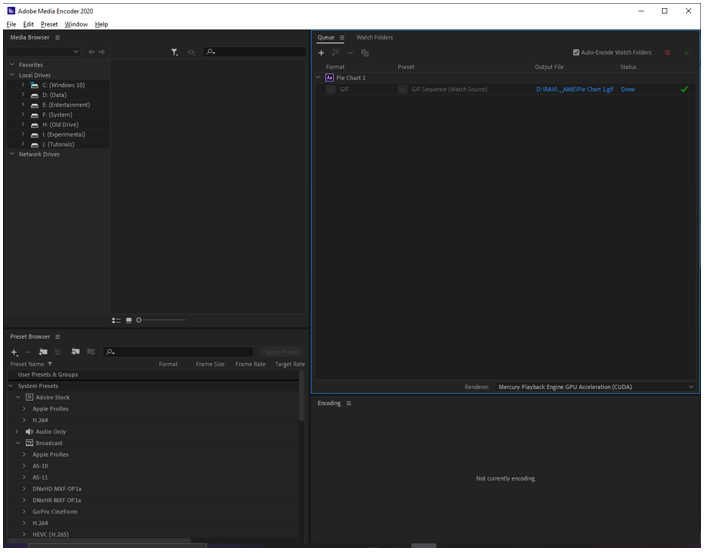The width and height of the screenshot is (705, 553).
Task: Open the Preset Browser panel menu icon
Action: pyautogui.click(x=58, y=337)
